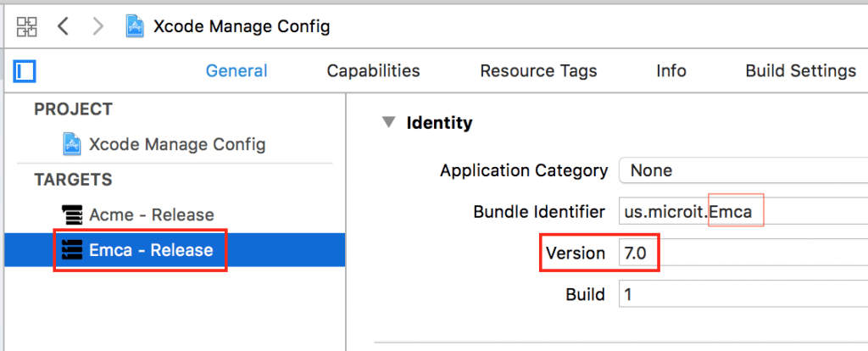Screen dimensions: 868x351
Task: Select the Acme - Release target label
Action: click(x=151, y=214)
